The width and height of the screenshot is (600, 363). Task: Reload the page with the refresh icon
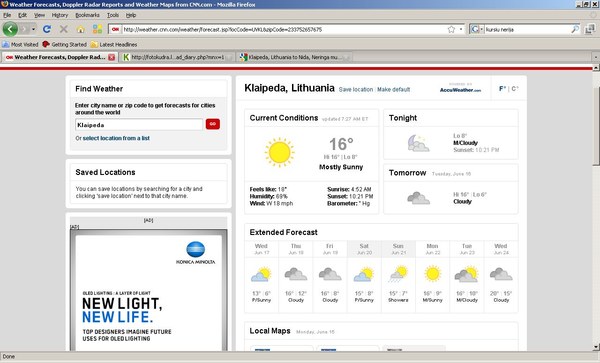pos(47,29)
